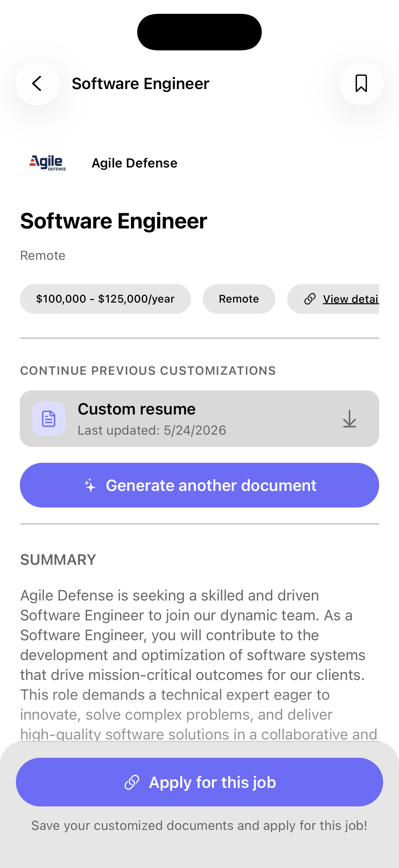Tap the Agile Defense company name

pos(134,163)
